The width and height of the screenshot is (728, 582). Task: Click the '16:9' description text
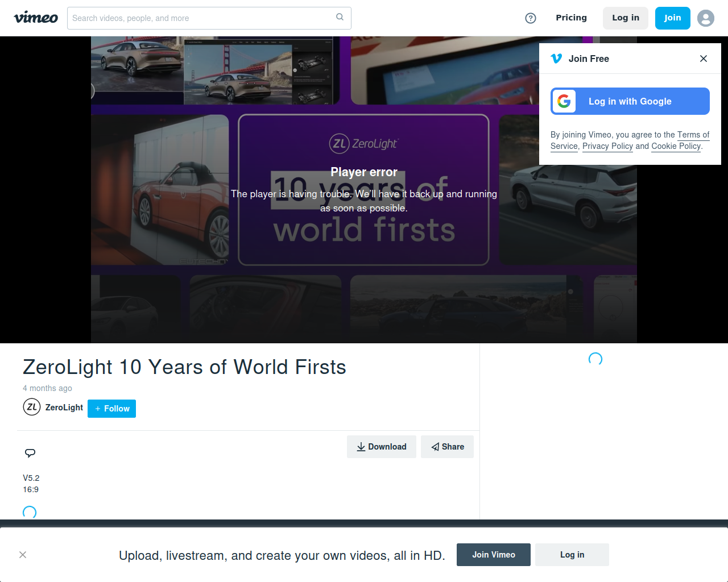pos(31,489)
